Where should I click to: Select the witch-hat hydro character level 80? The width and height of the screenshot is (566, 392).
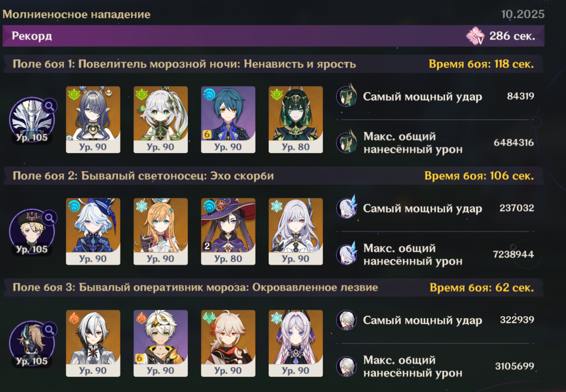228,231
